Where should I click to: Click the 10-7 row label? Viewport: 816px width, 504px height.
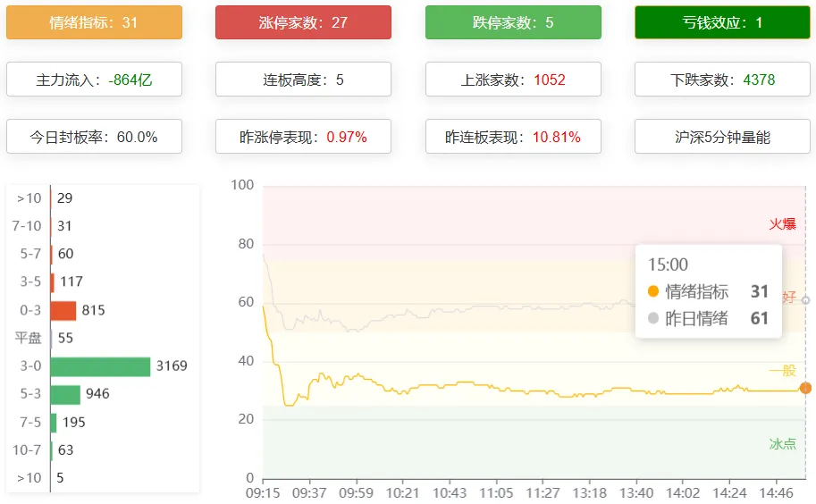coord(27,449)
